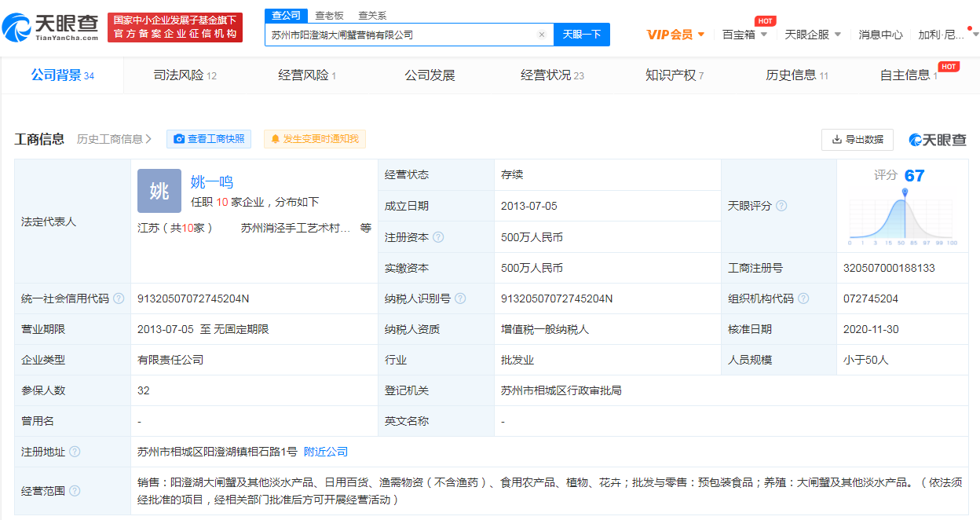Select credit code 91320507072745204N under 统一社会信用代码
Viewport: 980px width, 520px height.
193,298
